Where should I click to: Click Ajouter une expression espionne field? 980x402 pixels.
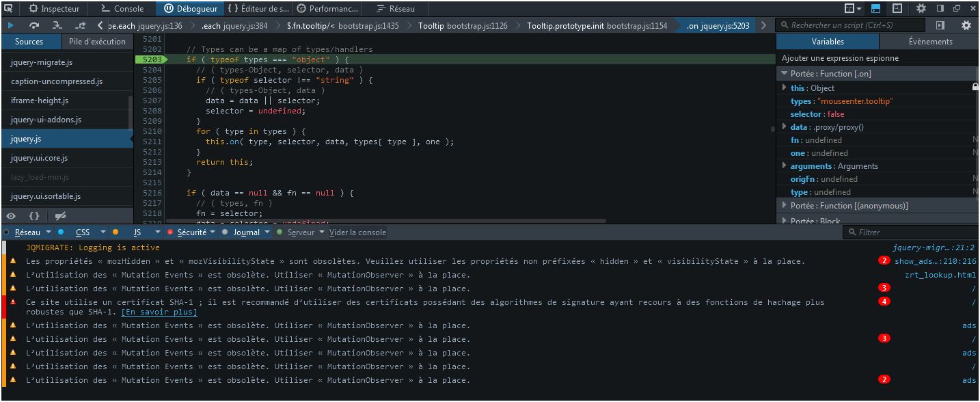coord(878,58)
